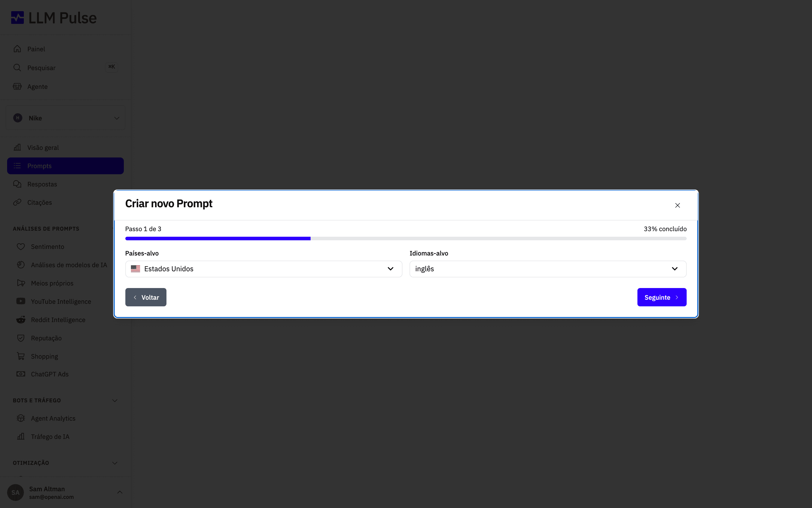Close the Criar novo Prompt dialog

coord(678,205)
